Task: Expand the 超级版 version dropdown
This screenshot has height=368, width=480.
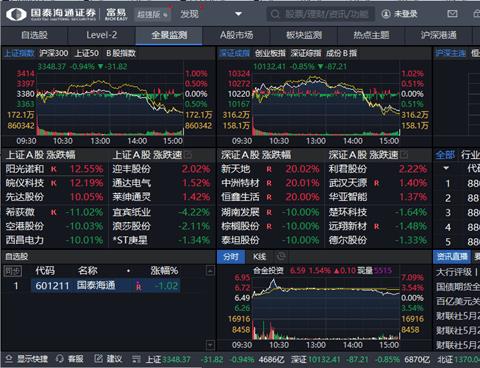Action: (x=153, y=14)
